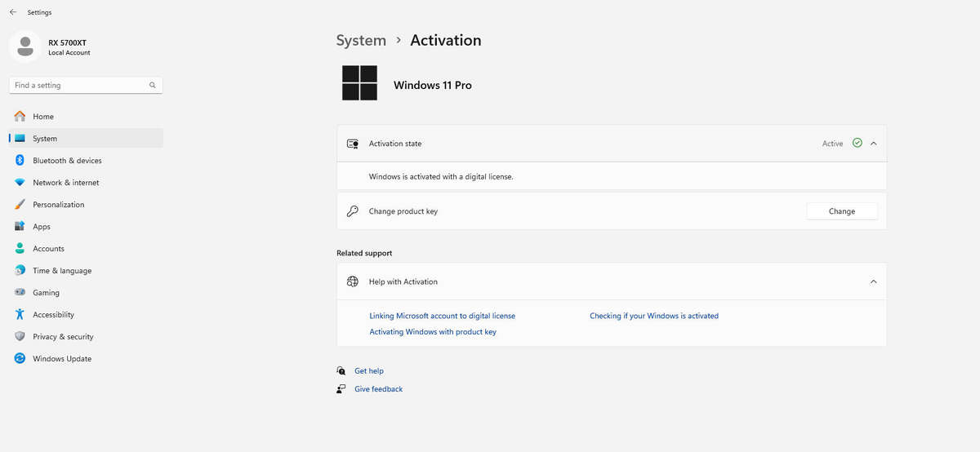Click the Home icon in sidebar
Screen dimensions: 980x452
[x=20, y=117]
